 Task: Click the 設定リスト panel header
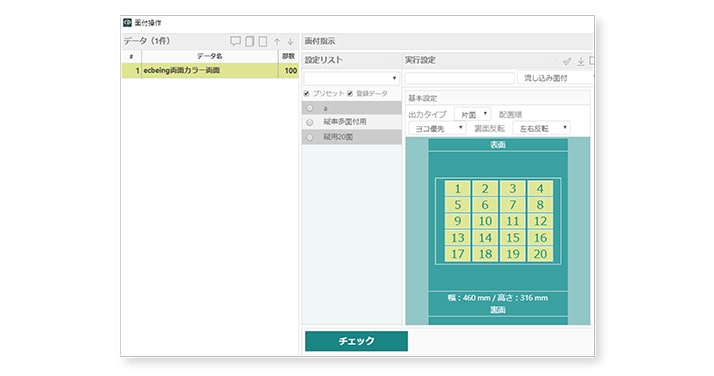pyautogui.click(x=352, y=60)
